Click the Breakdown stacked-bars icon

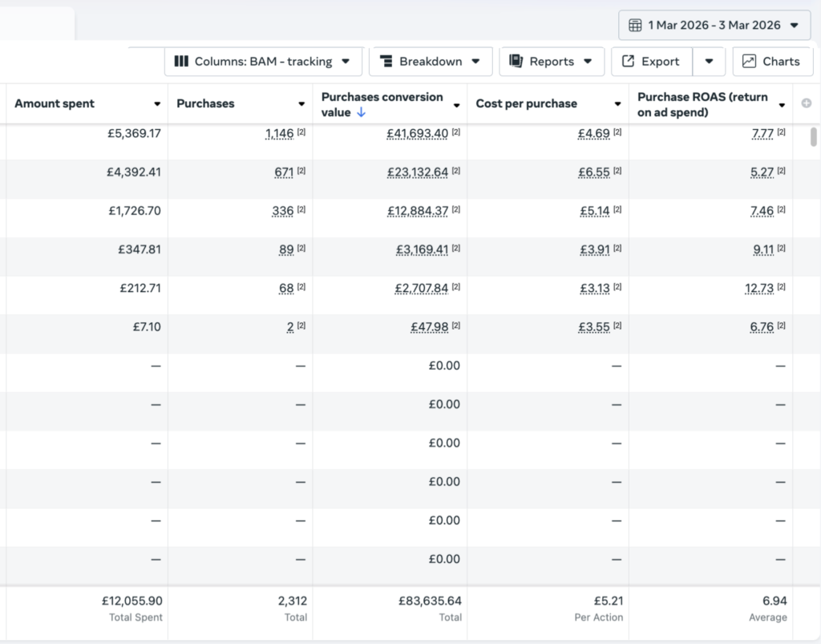(x=386, y=61)
